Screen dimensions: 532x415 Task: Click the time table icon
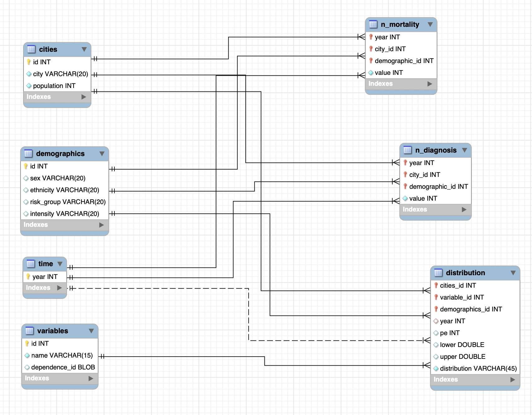pos(31,264)
